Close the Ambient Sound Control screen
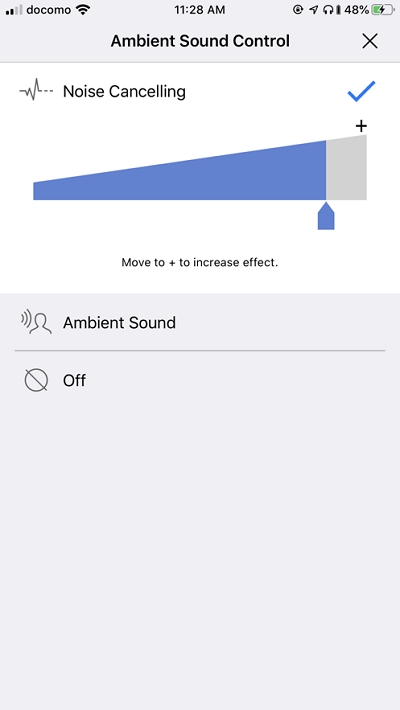Image resolution: width=400 pixels, height=710 pixels. coord(370,41)
